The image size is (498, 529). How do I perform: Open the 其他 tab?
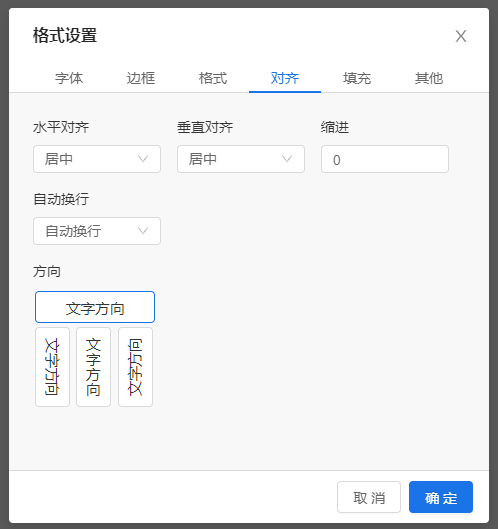429,78
